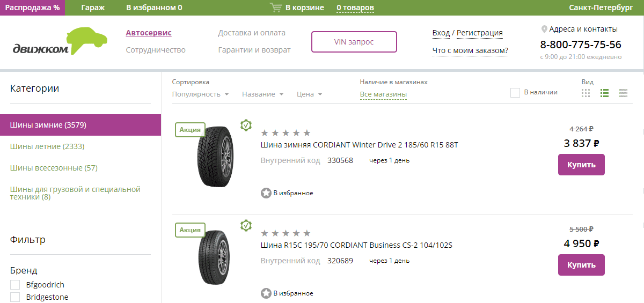Image resolution: width=644 pixels, height=303 pixels.
Task: Click internal code 320689
Action: pyautogui.click(x=340, y=261)
